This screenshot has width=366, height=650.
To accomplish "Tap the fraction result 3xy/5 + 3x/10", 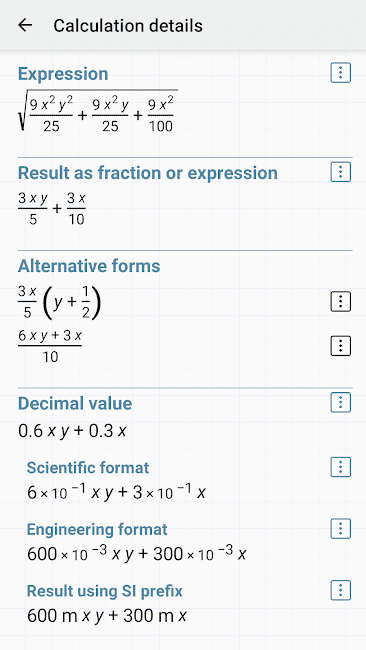I will point(52,209).
